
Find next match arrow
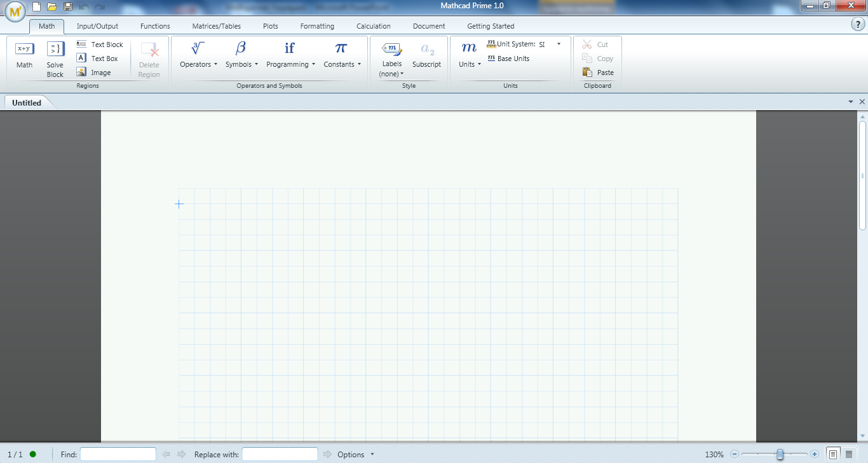(182, 454)
